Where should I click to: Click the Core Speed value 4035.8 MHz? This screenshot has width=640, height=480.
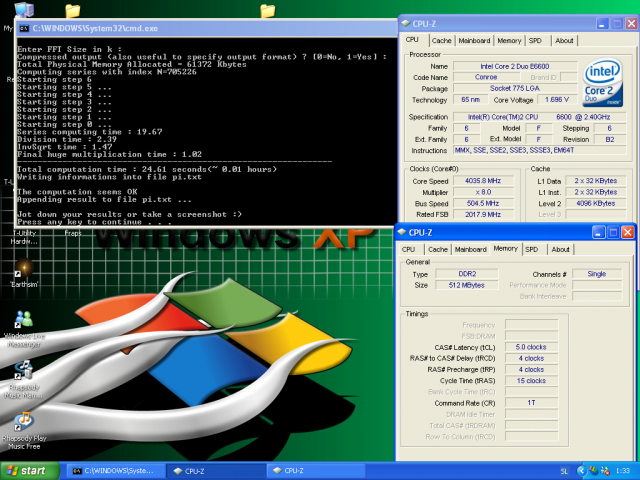(483, 181)
